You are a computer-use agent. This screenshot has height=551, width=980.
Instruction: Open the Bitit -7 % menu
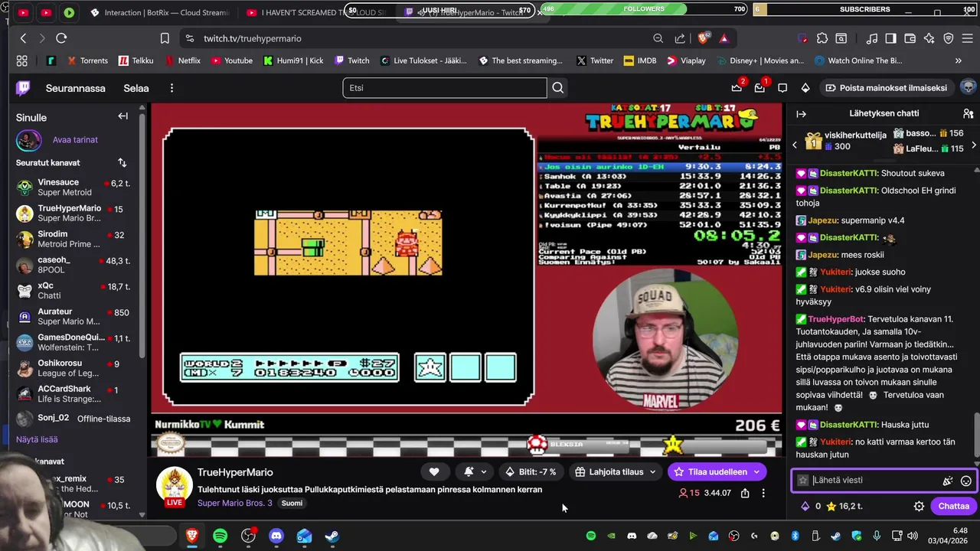531,472
